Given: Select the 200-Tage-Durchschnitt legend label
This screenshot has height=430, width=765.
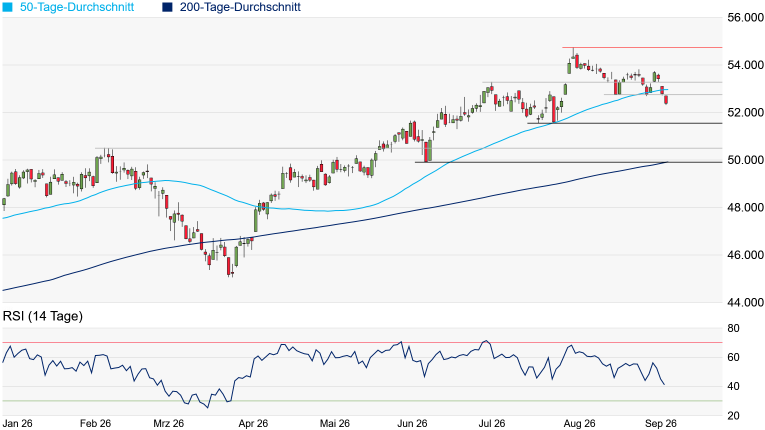Looking at the screenshot, I should coord(240,7).
